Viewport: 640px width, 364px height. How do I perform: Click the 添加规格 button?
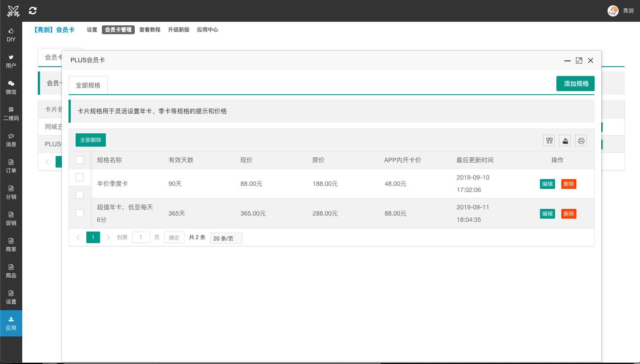575,83
